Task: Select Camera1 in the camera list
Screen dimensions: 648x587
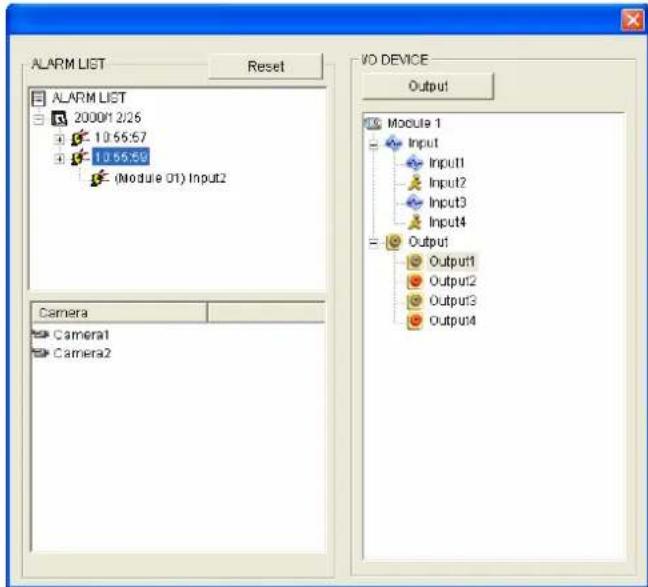Action: coord(81,334)
